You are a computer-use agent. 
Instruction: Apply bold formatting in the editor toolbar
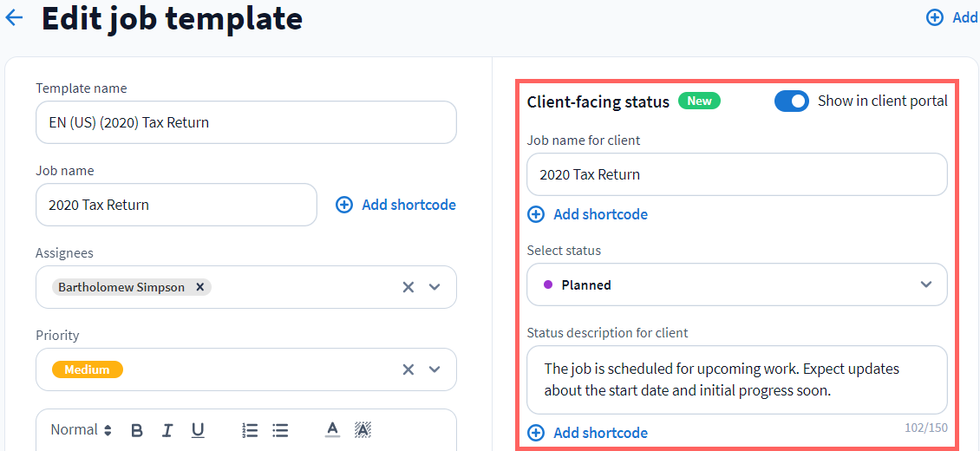click(137, 430)
